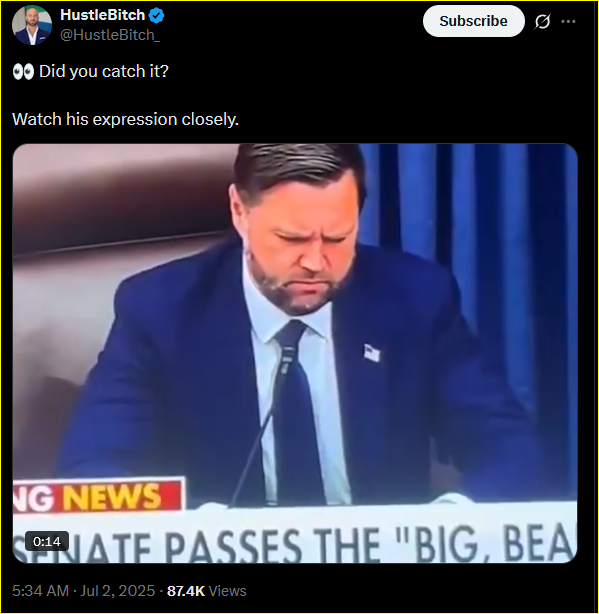Visit the @HustleBitch_ handle link
599x614 pixels.
(110, 35)
